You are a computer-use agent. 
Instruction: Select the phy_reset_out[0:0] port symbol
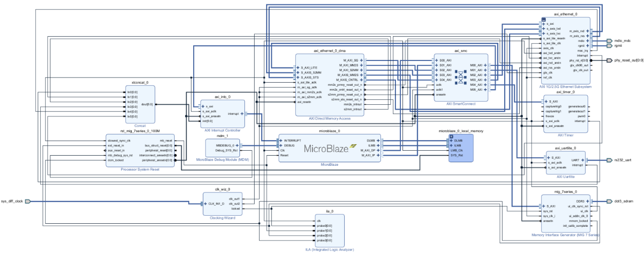(609, 60)
